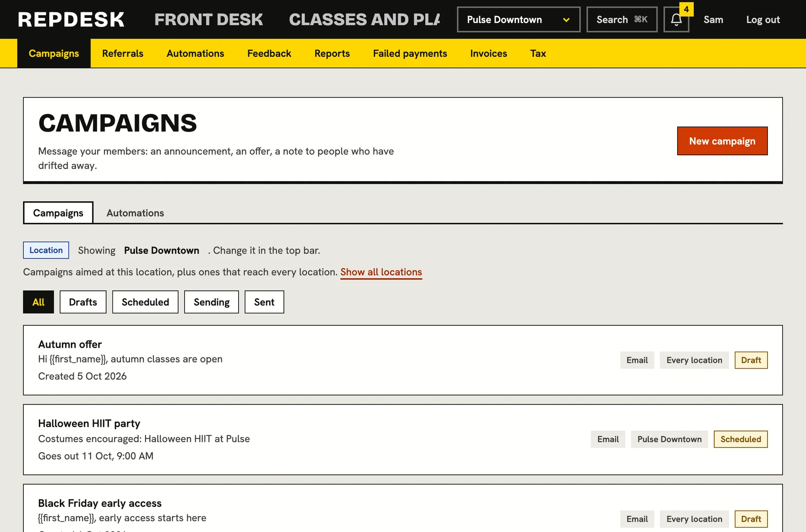Filter campaigns by Scheduled
Viewport: 806px width, 532px height.
point(145,302)
